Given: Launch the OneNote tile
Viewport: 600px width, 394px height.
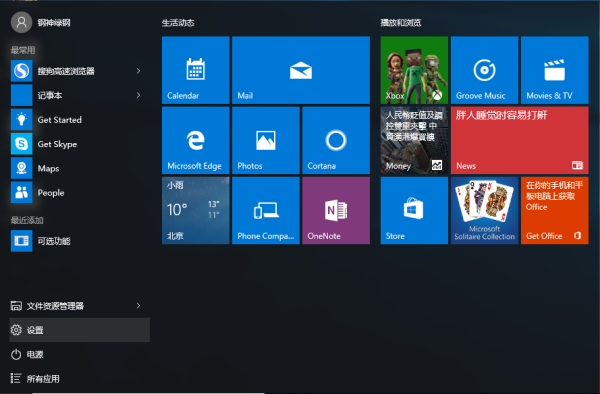Looking at the screenshot, I should [336, 210].
